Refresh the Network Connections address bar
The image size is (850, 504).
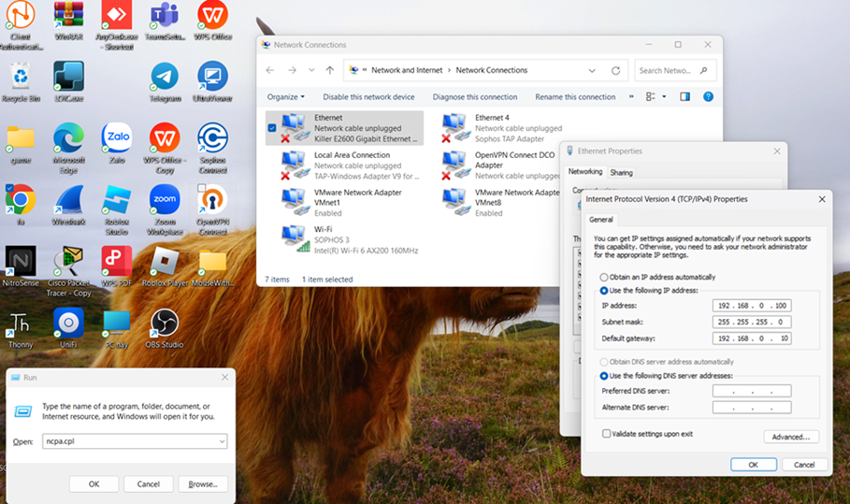click(x=615, y=70)
